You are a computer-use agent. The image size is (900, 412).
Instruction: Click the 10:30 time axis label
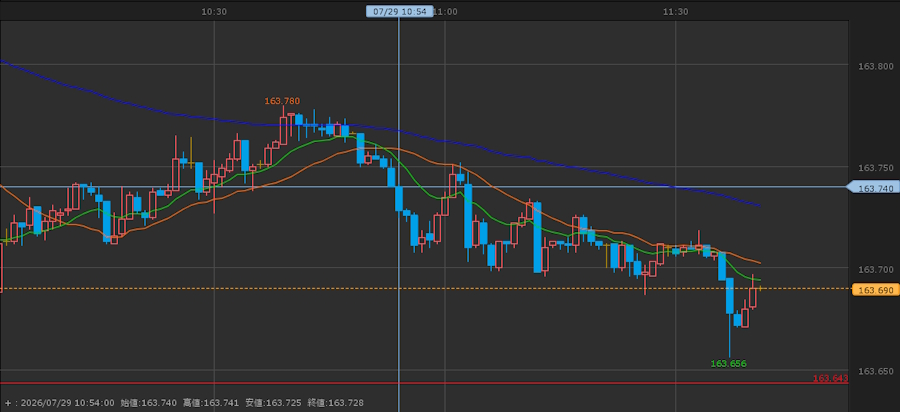coord(214,11)
